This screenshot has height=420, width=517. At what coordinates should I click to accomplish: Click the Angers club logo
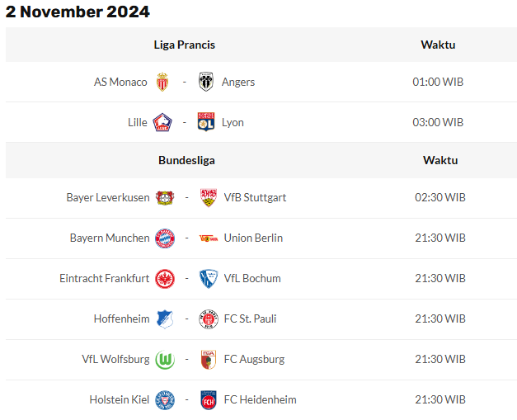point(206,82)
